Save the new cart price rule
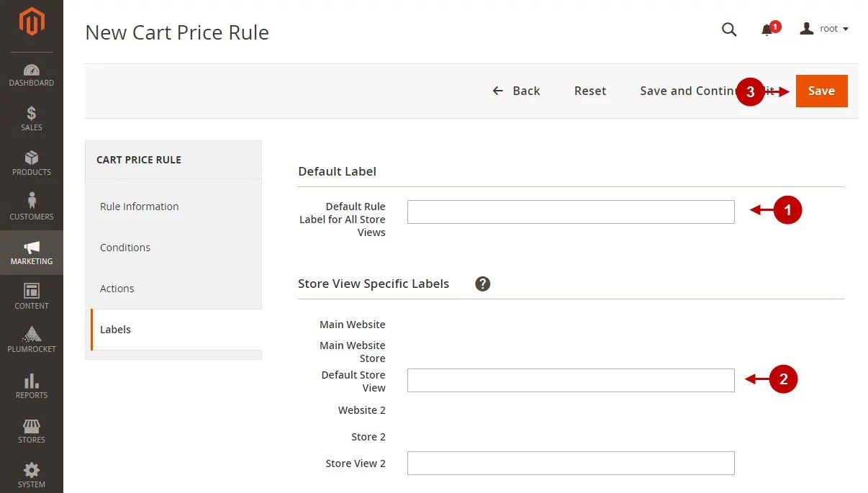The height and width of the screenshot is (493, 868). click(821, 91)
